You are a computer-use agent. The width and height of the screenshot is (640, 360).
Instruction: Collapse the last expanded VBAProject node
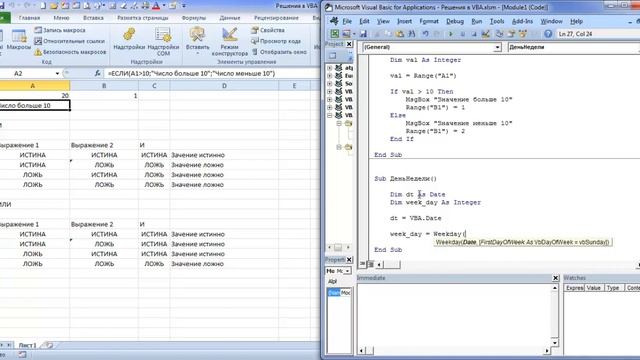point(330,116)
